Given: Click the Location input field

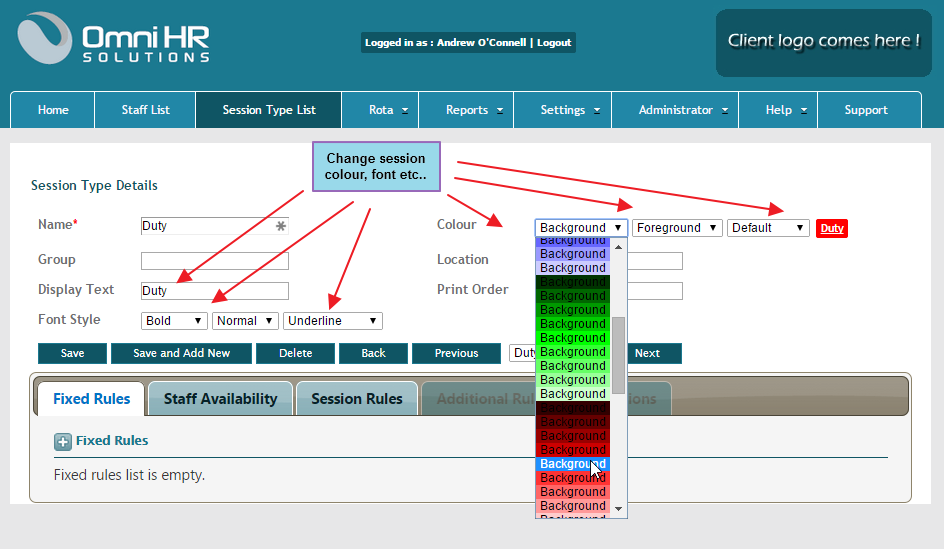Looking at the screenshot, I should (x=655, y=261).
